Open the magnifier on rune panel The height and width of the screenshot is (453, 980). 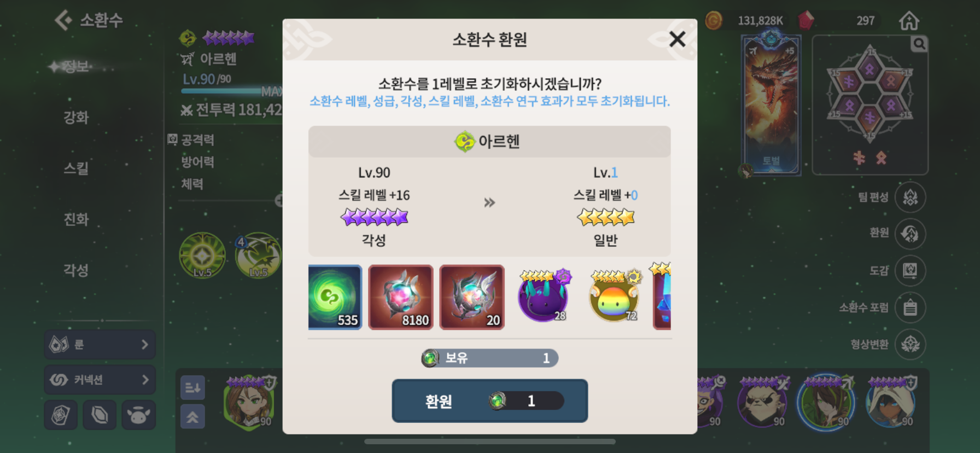pos(919,44)
